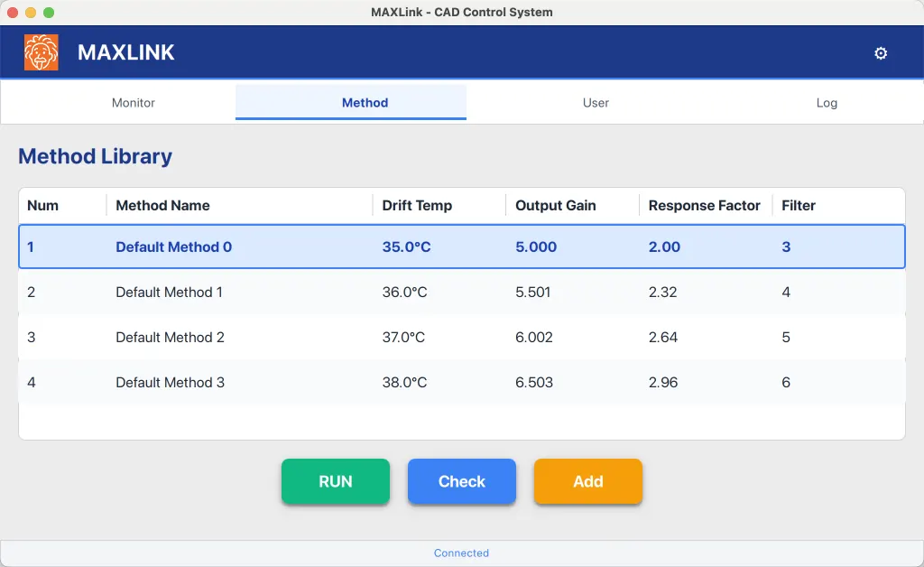This screenshot has width=924, height=567.
Task: Click the Response Factor column header
Action: click(706, 206)
